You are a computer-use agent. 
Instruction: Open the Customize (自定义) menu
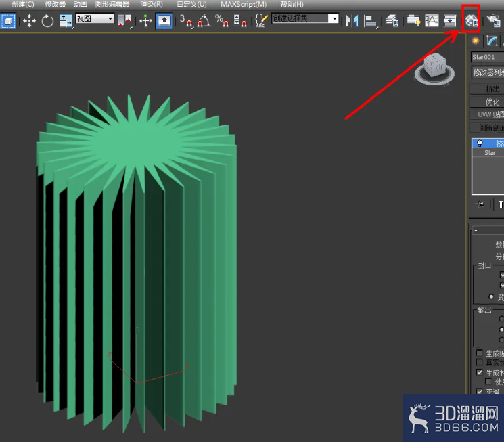coord(191,4)
